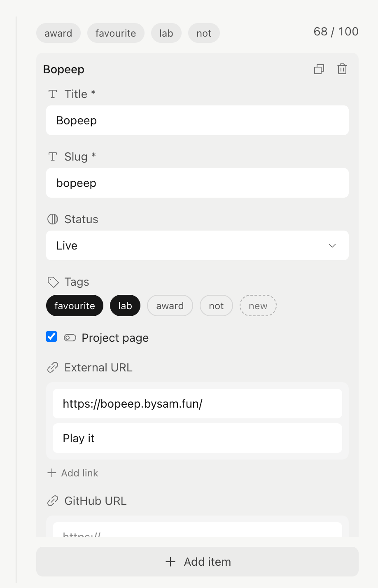Click the GitHub URL label
This screenshot has height=588, width=378.
tap(96, 501)
